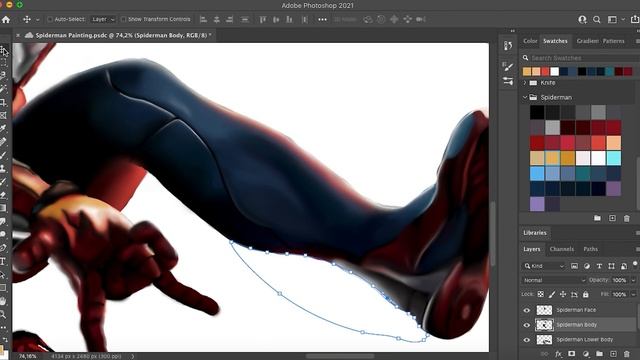Image resolution: width=640 pixels, height=360 pixels.
Task: Toggle lock position icon
Action: tap(563, 294)
